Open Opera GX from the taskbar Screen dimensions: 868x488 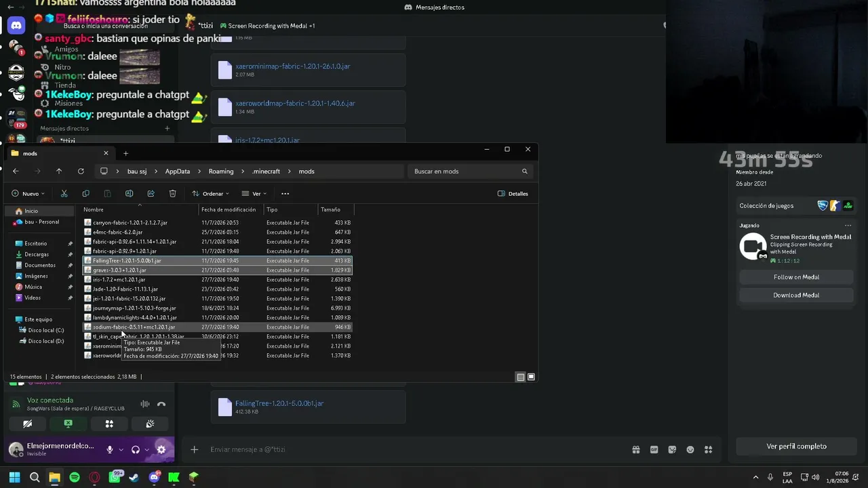point(94,478)
